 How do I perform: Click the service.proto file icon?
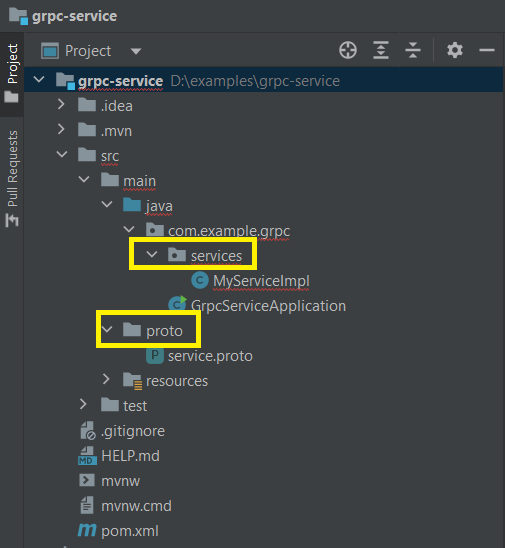click(155, 356)
